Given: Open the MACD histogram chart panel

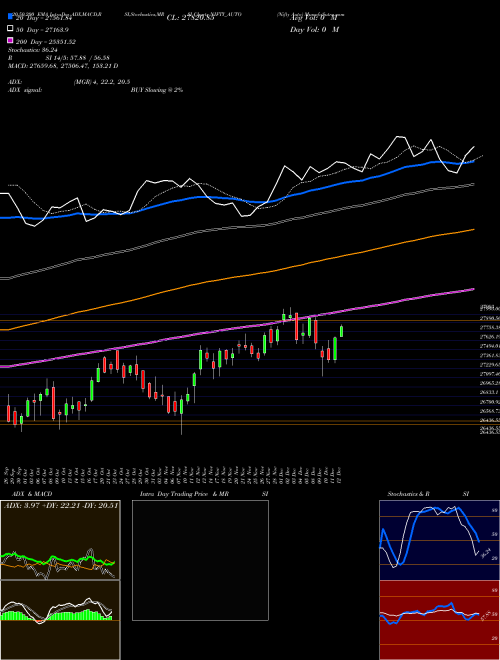Looking at the screenshot, I should coord(60,620).
